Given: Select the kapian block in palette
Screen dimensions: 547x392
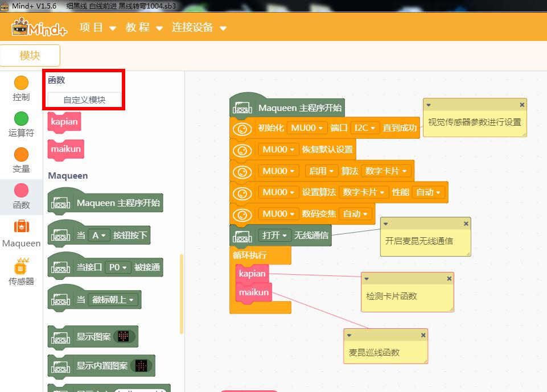Looking at the screenshot, I should pos(64,122).
